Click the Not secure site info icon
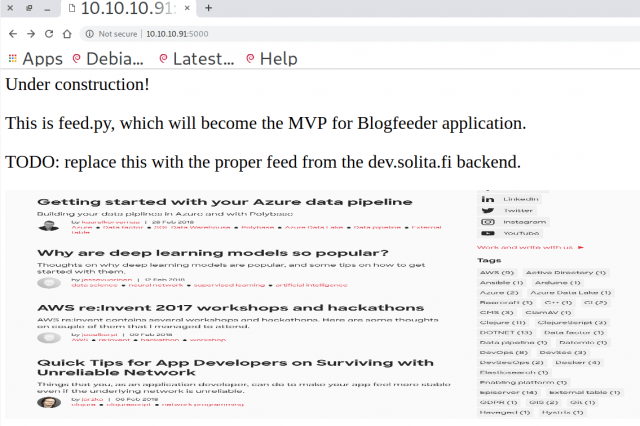 pyautogui.click(x=91, y=33)
